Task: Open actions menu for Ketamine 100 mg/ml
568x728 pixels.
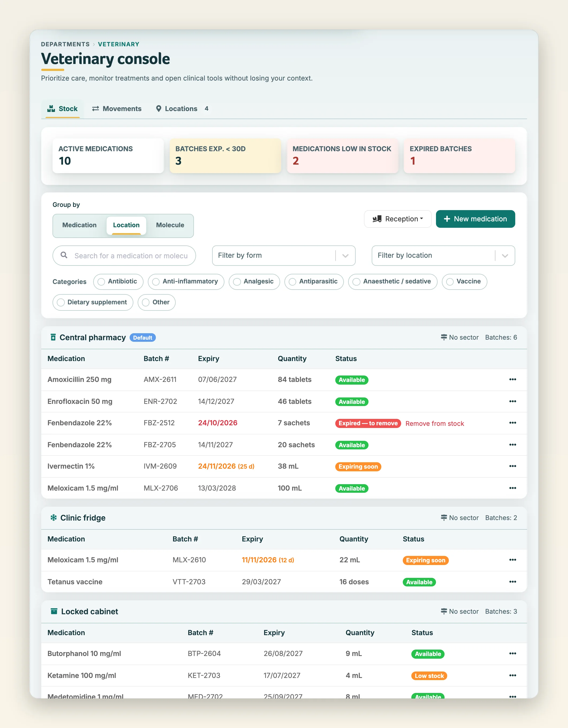Action: pos(512,675)
